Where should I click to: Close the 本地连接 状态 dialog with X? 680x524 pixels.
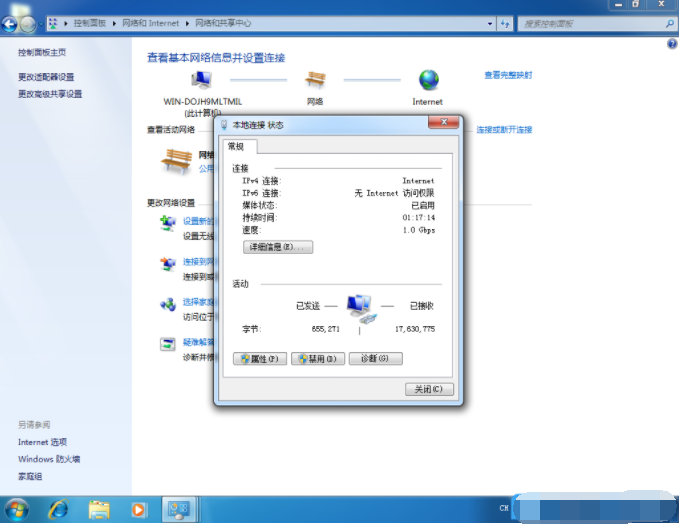(443, 122)
